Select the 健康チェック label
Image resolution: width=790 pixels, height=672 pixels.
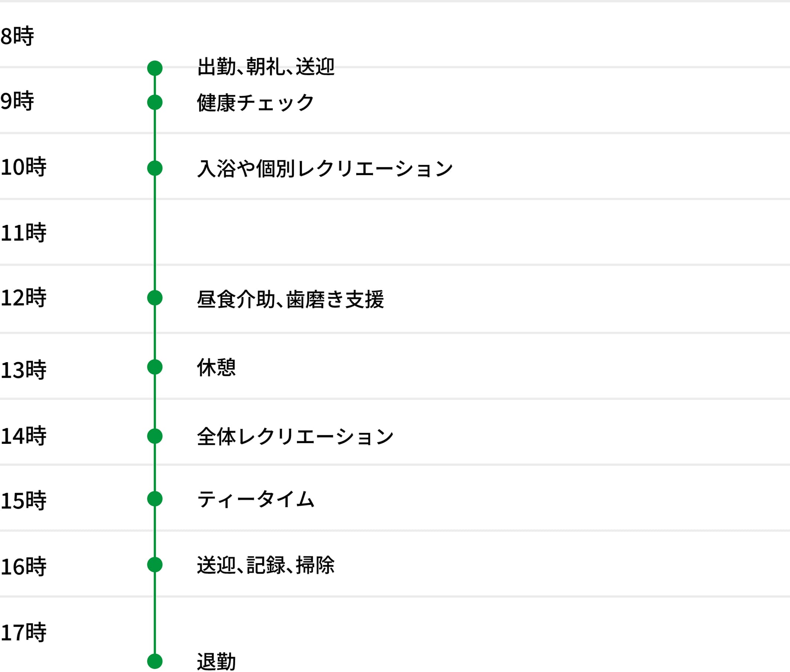255,102
